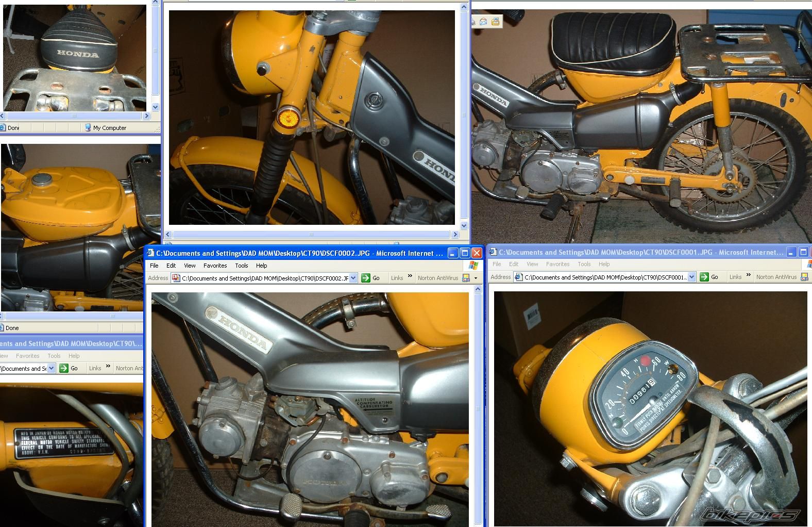Click vertical scrollbar of DSCF0002 window
Viewport: 812px width, 527px height.
(x=478, y=405)
